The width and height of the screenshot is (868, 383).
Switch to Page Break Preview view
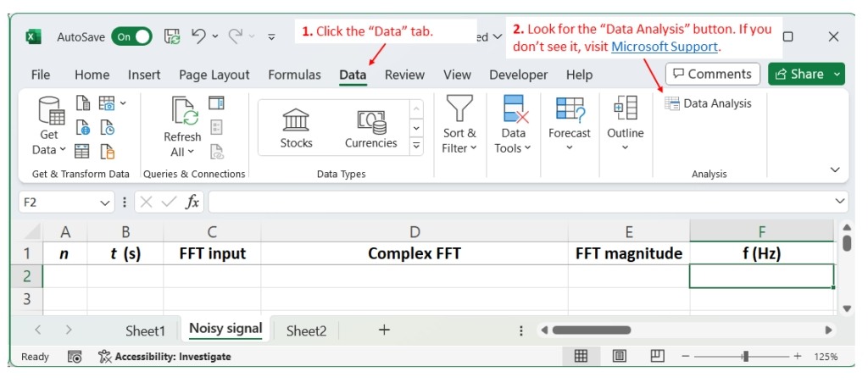pos(657,357)
